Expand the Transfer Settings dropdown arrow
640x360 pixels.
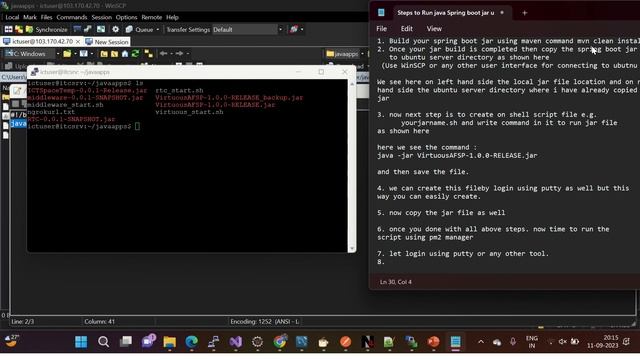pyautogui.click(x=280, y=29)
